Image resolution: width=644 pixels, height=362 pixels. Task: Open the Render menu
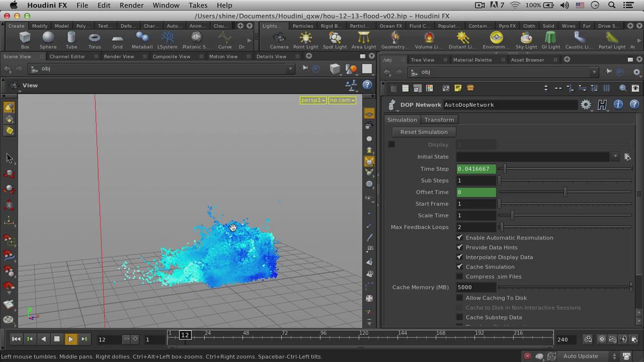tap(131, 5)
